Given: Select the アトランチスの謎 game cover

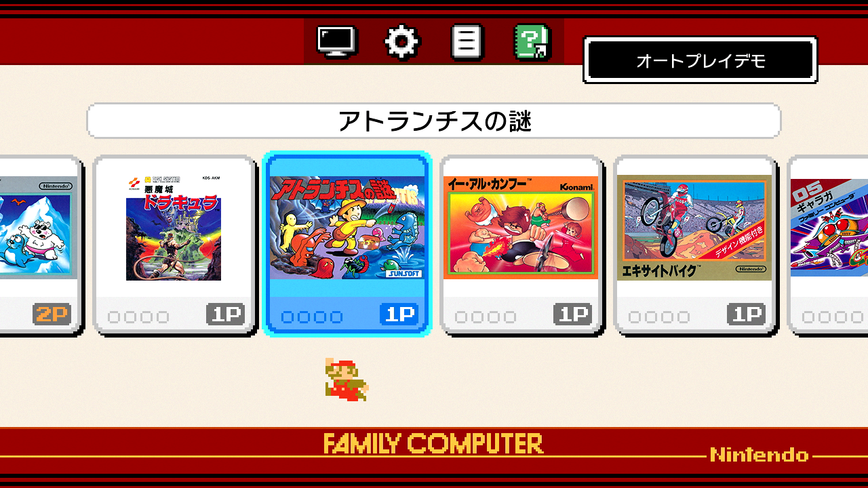Looking at the screenshot, I should click(347, 228).
